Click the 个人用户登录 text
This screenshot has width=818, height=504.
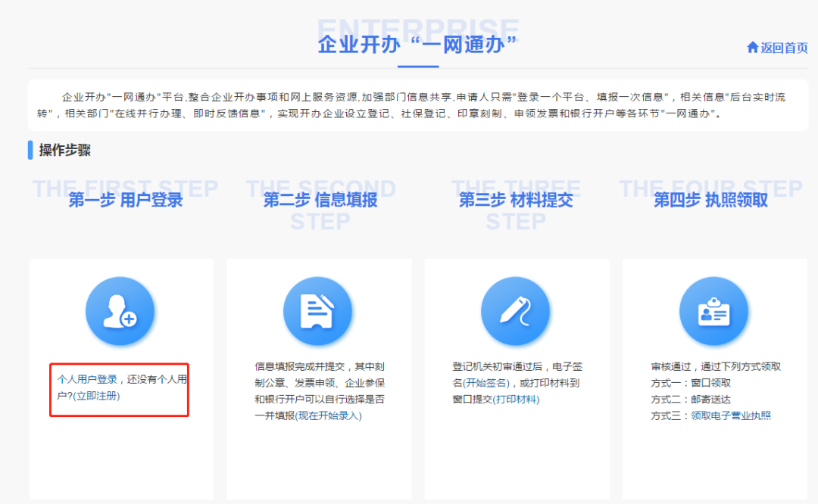coord(87,379)
